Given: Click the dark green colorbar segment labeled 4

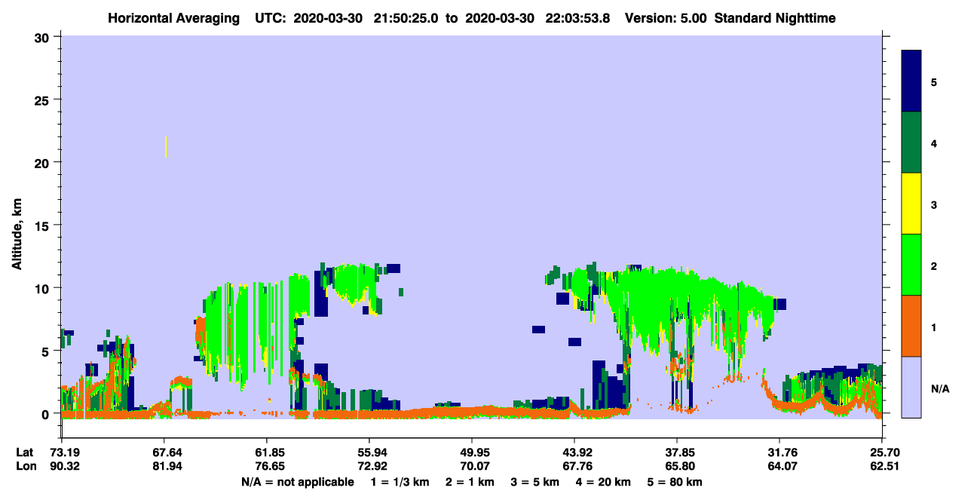Looking at the screenshot, I should [911, 143].
